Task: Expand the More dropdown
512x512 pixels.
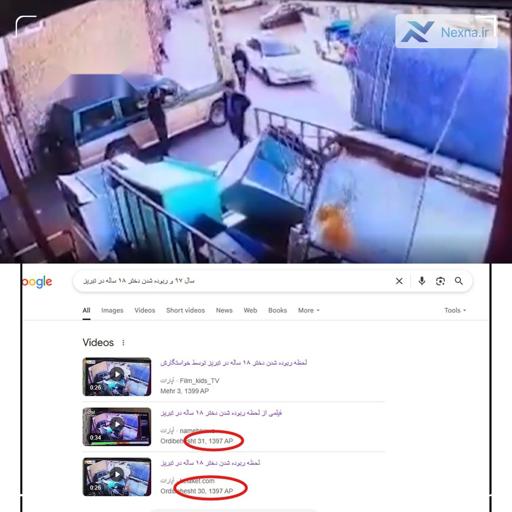Action: (309, 310)
